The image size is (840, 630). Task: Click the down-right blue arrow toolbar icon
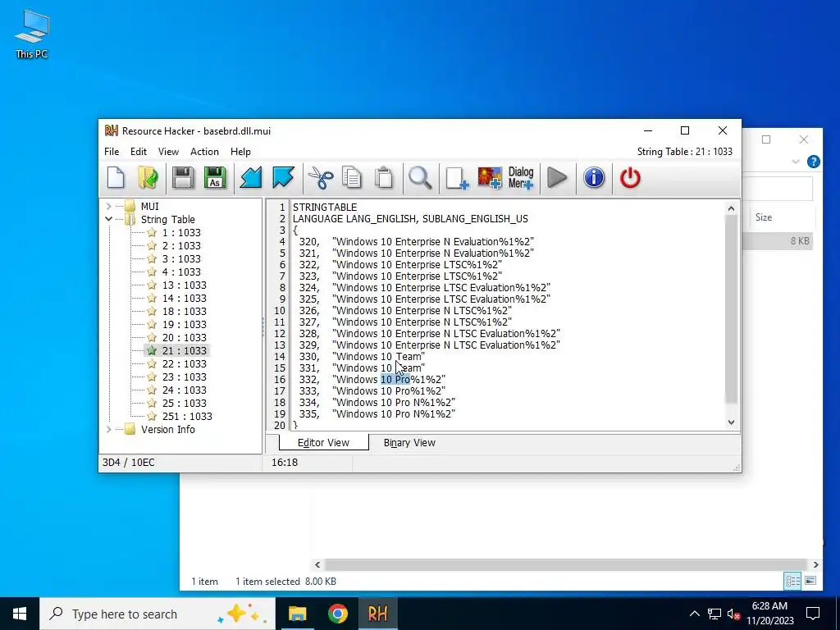click(x=283, y=178)
